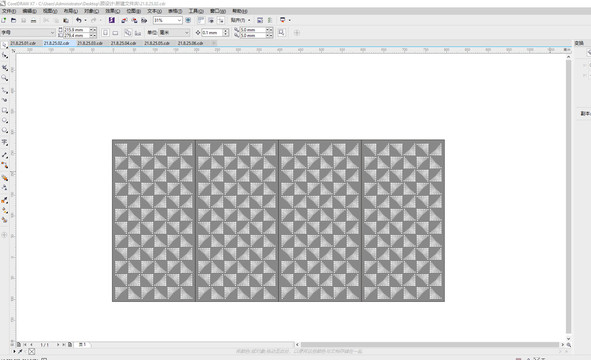The width and height of the screenshot is (591, 360).
Task: Select the Parallel Dimension tool
Action: [x=5, y=155]
